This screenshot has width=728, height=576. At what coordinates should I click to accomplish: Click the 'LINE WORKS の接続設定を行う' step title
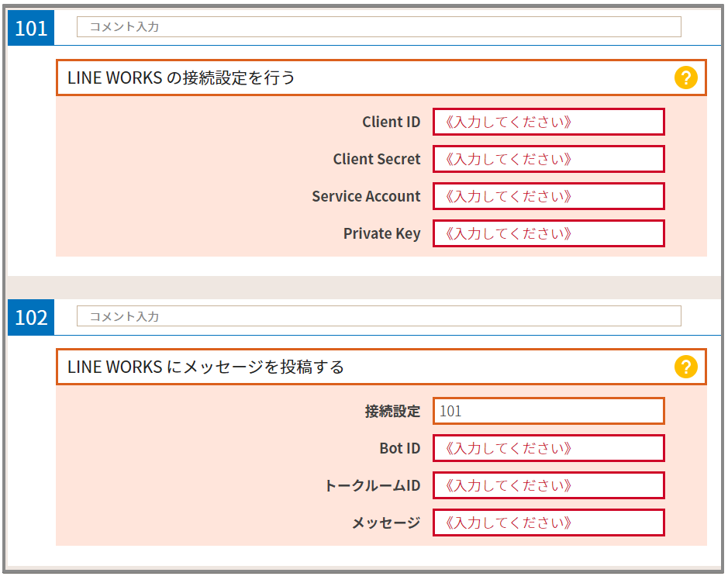pos(181,78)
